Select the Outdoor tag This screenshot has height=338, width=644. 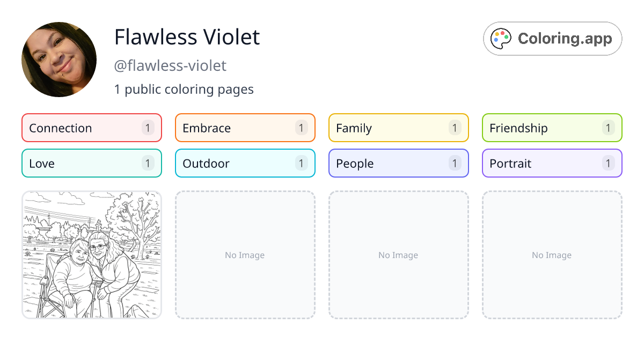245,163
